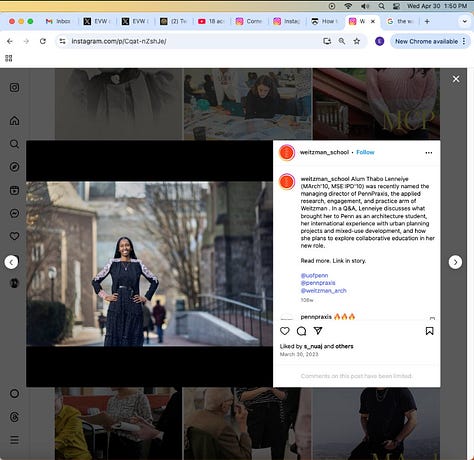The image size is (474, 460).
Task: Click install app icon in address bar
Action: click(x=327, y=41)
